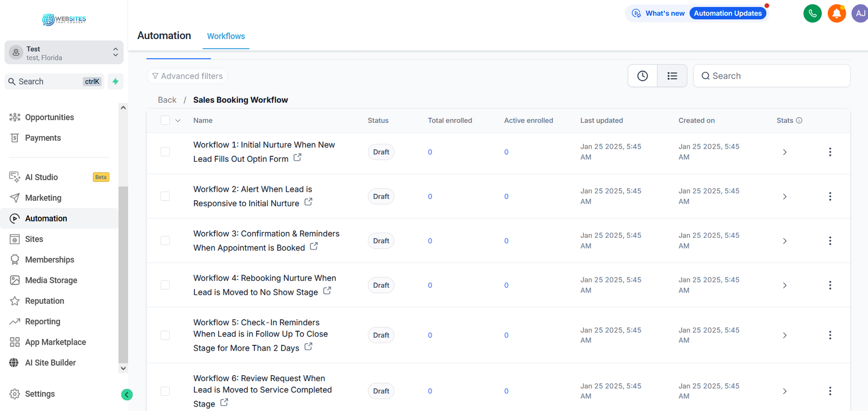
Task: Open Workflow 5 external link icon
Action: [x=308, y=347]
